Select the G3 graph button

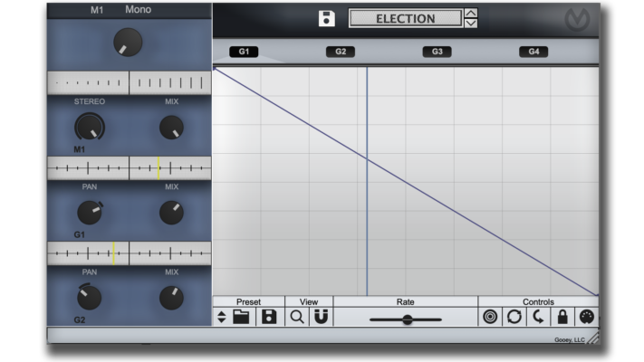(437, 52)
